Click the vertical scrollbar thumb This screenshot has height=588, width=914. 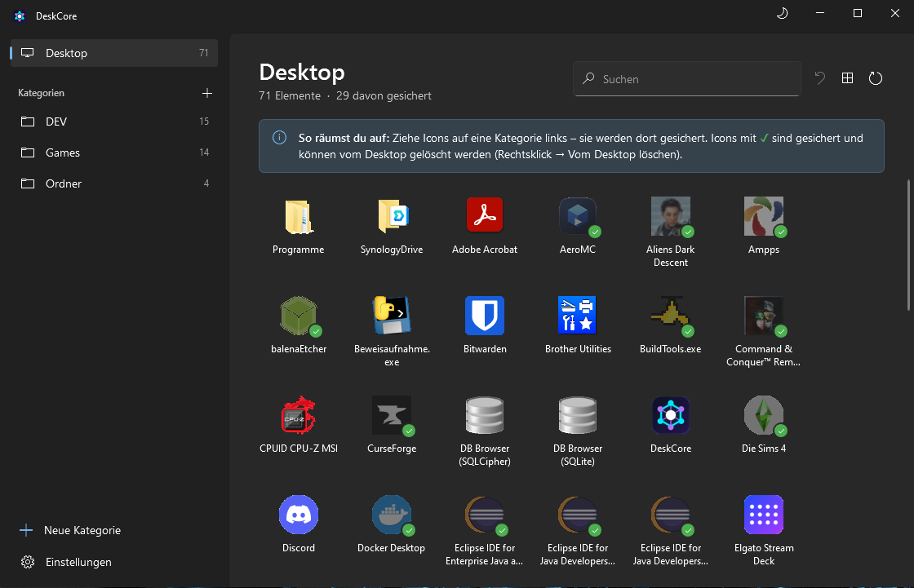[x=909, y=245]
